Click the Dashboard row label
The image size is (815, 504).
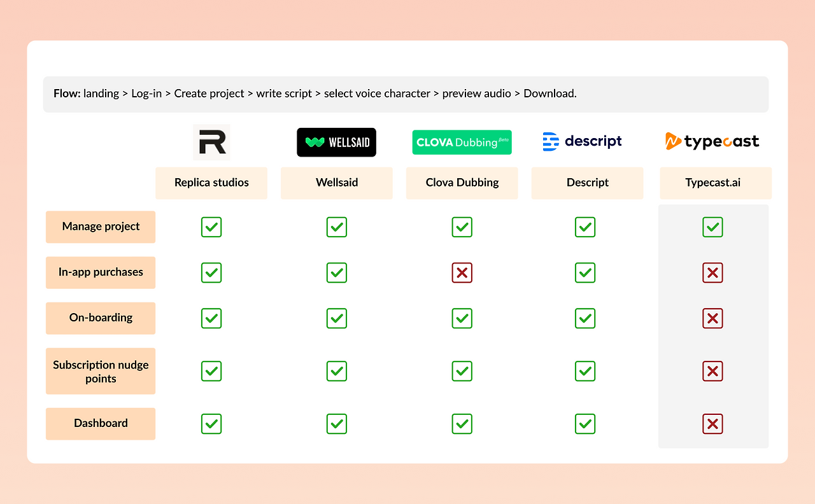101,424
